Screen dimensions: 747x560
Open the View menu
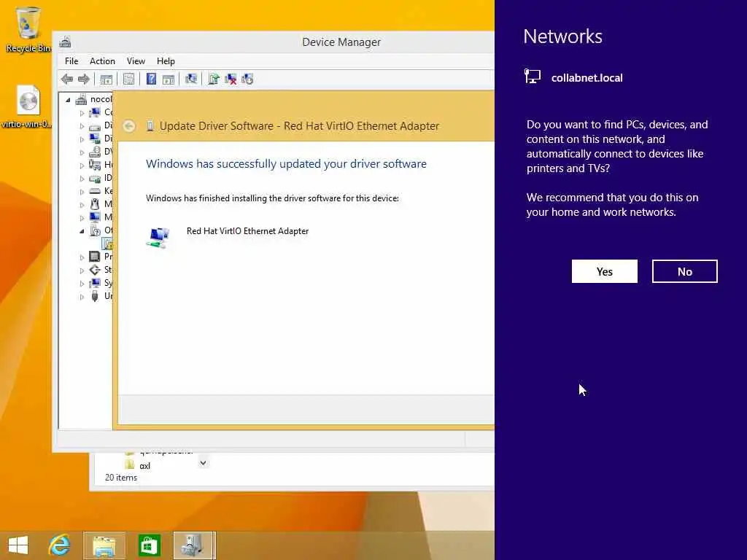136,61
